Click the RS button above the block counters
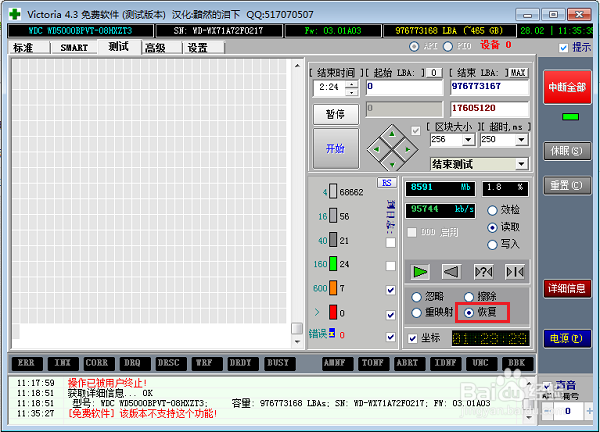 pyautogui.click(x=387, y=183)
